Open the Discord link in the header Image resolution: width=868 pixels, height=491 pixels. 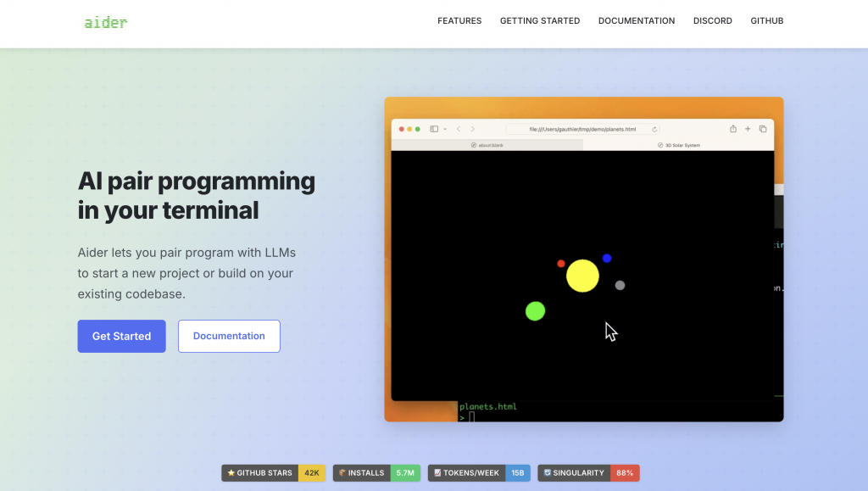(x=713, y=21)
